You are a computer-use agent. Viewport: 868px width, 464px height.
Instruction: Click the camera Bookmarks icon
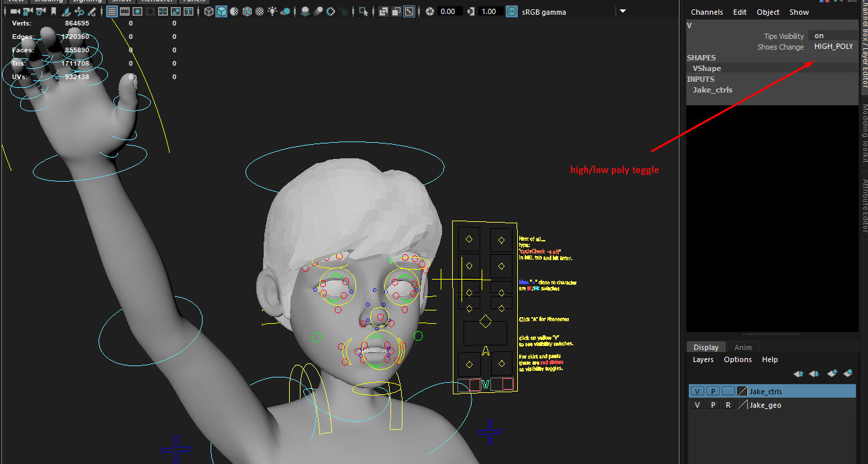[x=53, y=11]
